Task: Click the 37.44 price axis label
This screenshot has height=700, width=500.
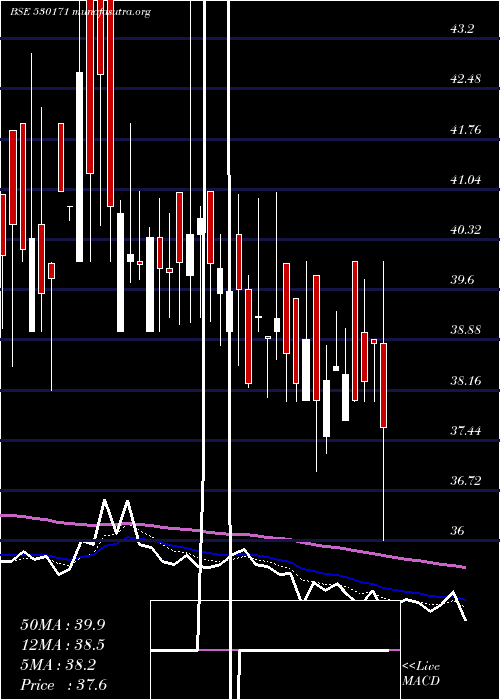Action: click(x=466, y=431)
